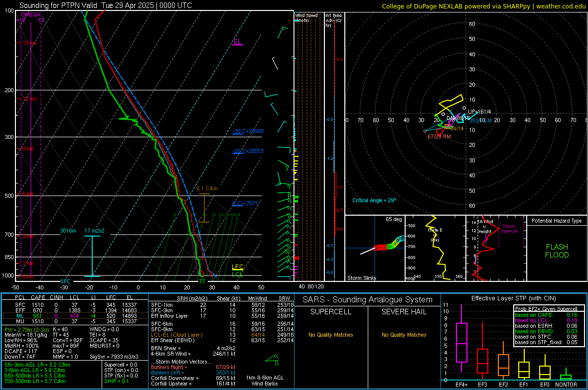This screenshot has height=390, width=588.
Task: Click the 'Wind Speed (knots)' panel header
Action: [x=306, y=17]
